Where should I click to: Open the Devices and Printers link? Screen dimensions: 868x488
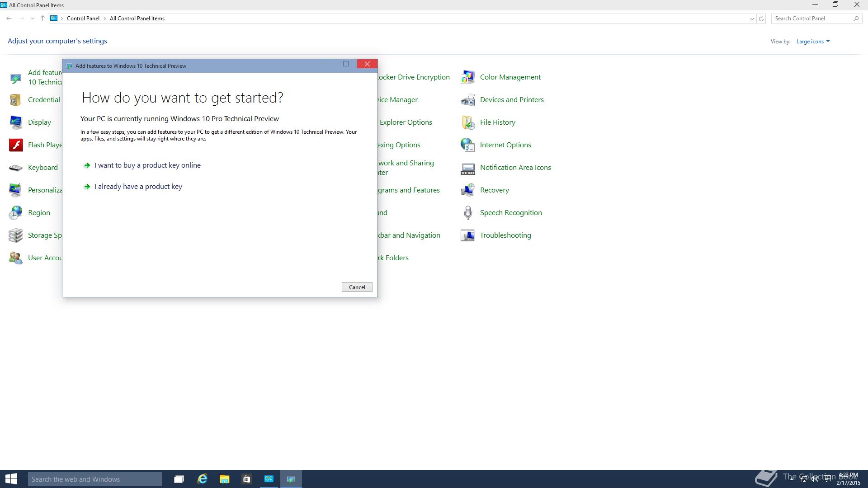coord(512,100)
